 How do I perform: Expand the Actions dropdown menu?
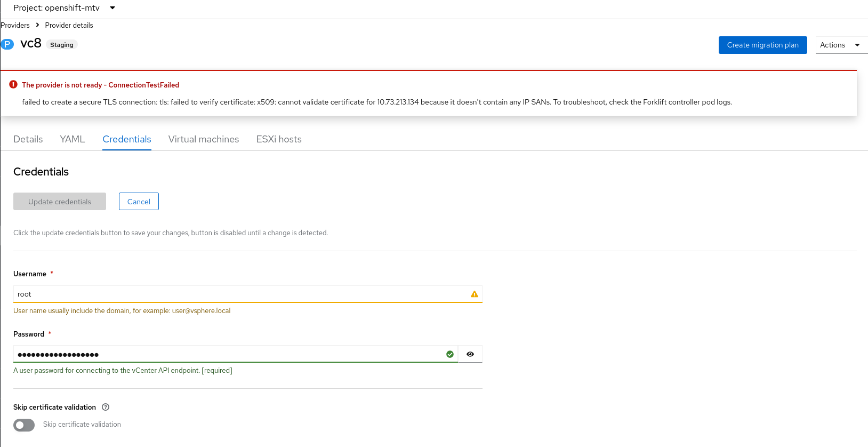pos(840,45)
